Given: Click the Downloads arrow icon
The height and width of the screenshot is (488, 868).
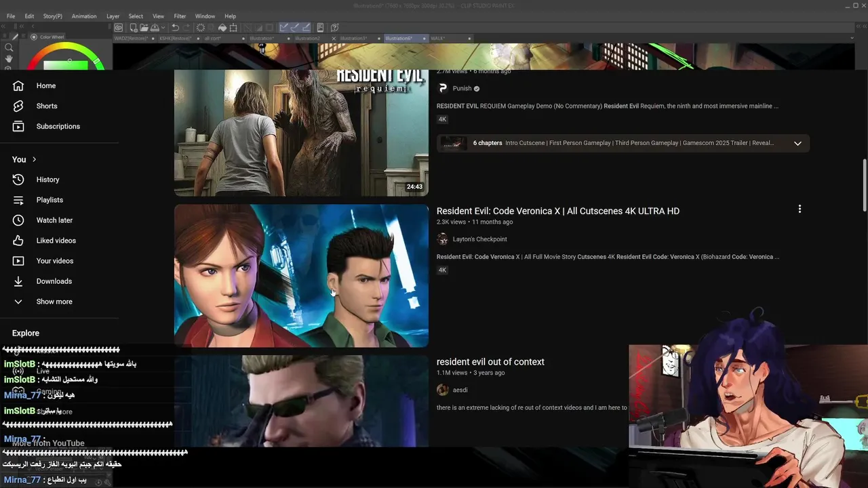Looking at the screenshot, I should click(x=18, y=281).
